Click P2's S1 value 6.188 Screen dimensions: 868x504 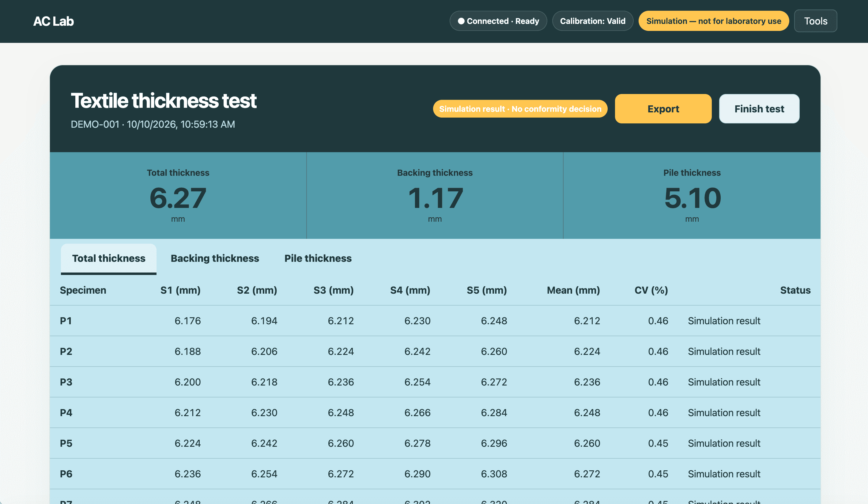pos(188,352)
